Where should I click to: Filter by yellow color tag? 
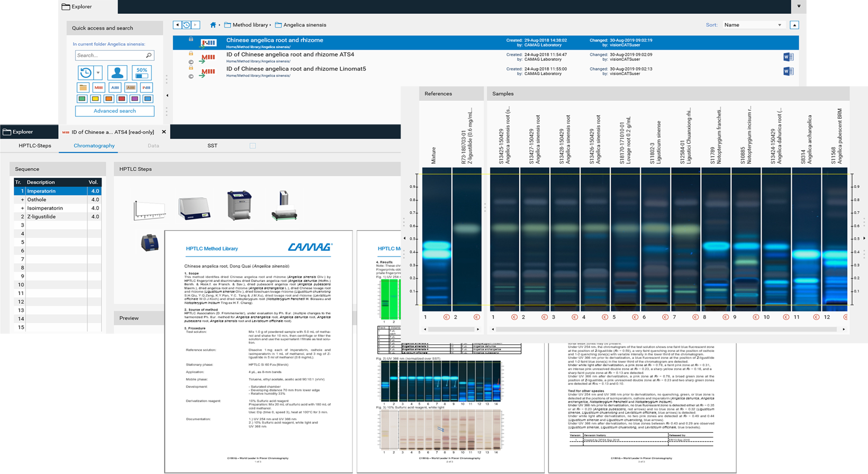point(95,99)
